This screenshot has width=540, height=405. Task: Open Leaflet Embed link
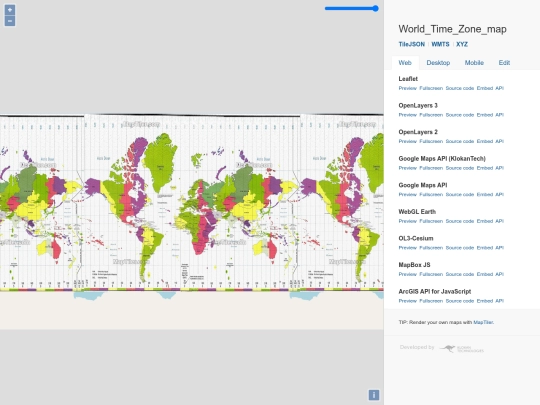(x=485, y=88)
